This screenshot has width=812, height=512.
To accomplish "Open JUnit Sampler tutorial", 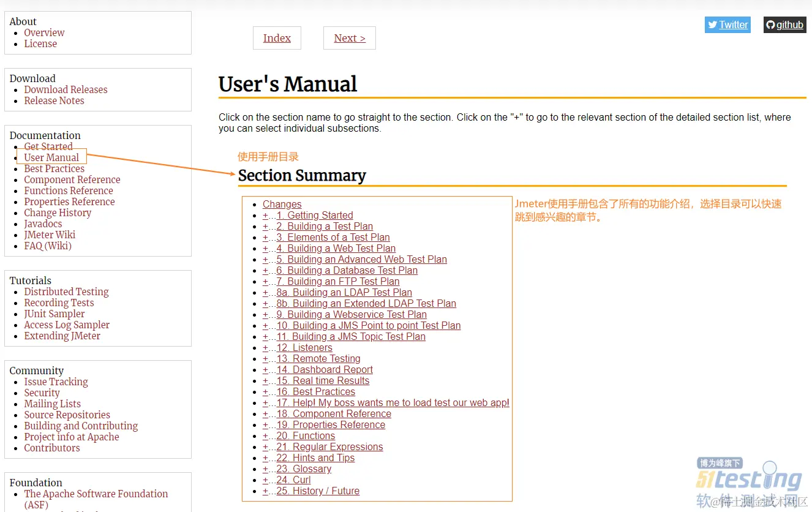I will click(54, 314).
